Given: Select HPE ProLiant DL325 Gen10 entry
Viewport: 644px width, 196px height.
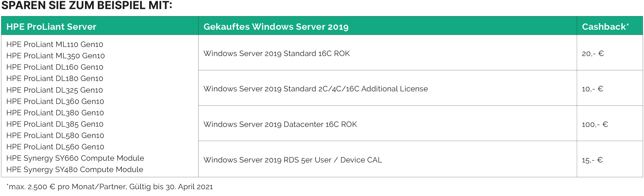Looking at the screenshot, I should click(55, 90).
